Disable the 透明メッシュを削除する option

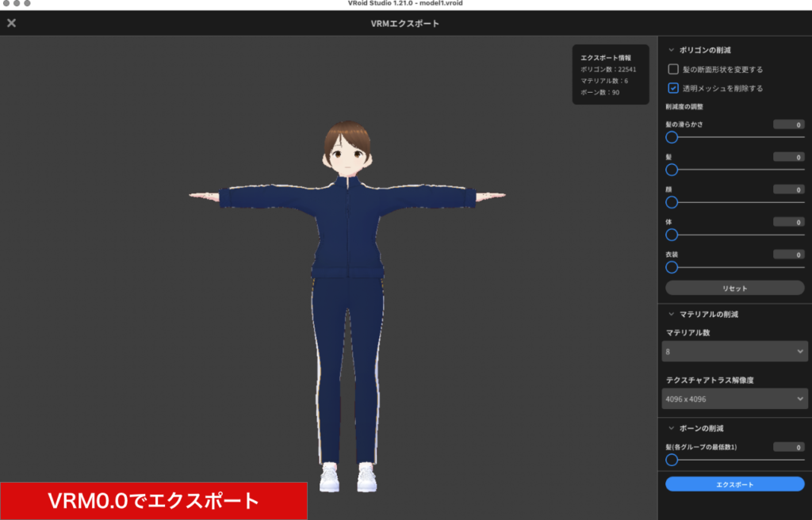pos(673,88)
